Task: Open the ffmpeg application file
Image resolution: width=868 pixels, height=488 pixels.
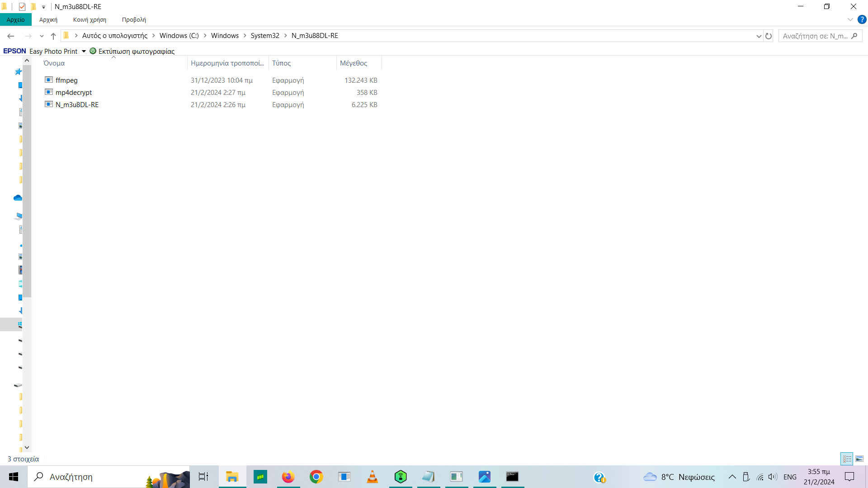Action: click(66, 80)
